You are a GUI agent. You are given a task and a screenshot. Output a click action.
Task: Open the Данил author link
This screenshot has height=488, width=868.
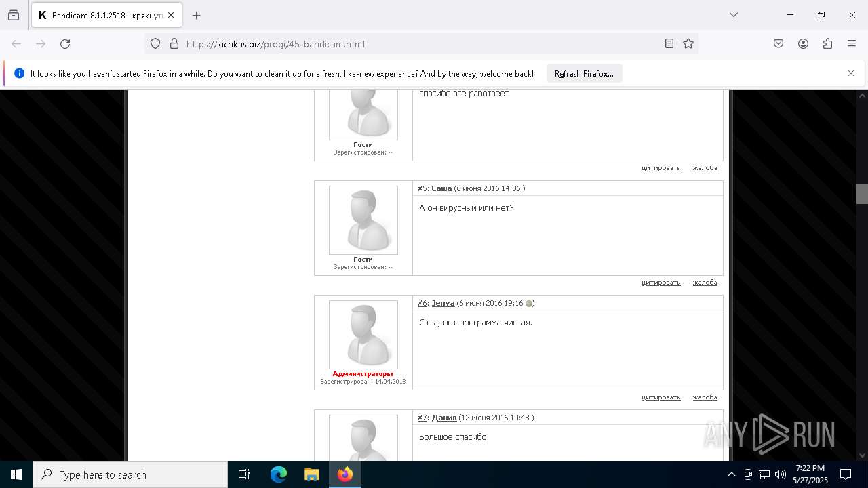[444, 418]
